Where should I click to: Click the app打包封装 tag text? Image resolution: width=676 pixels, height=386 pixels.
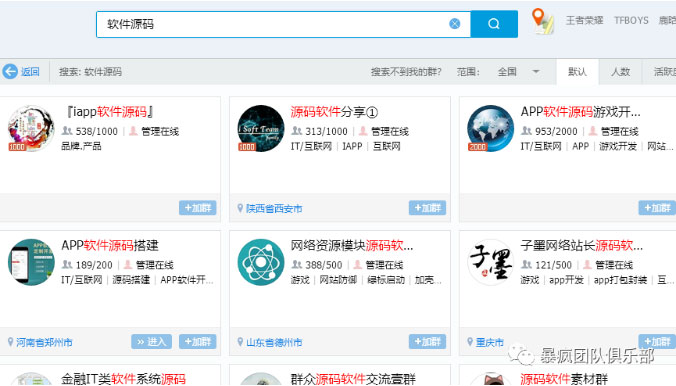pos(620,280)
